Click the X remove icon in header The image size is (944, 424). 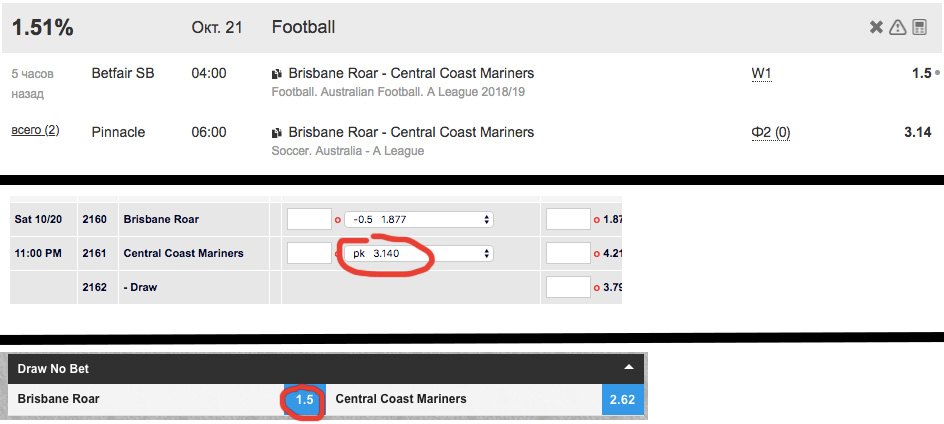(876, 27)
